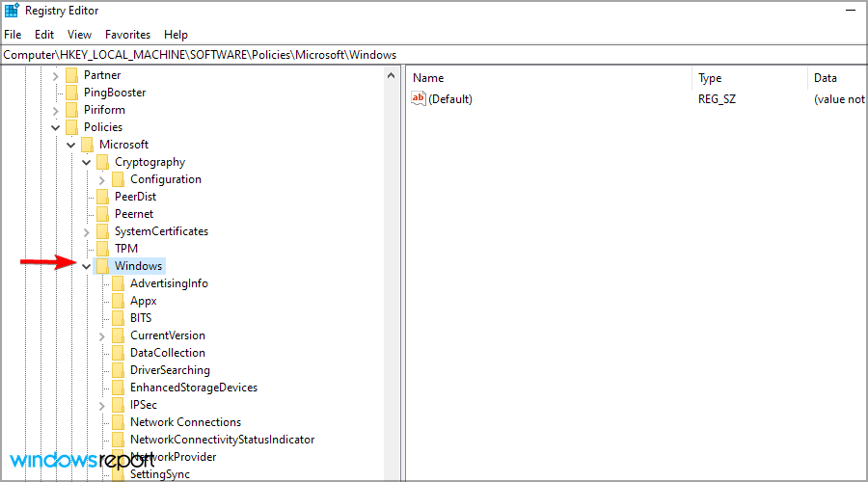Select the Microsoft folder icon

click(88, 145)
